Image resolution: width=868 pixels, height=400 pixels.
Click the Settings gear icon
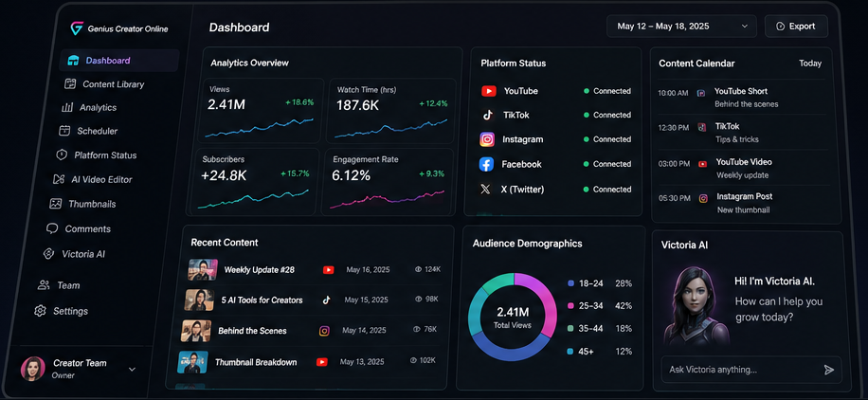pos(40,311)
